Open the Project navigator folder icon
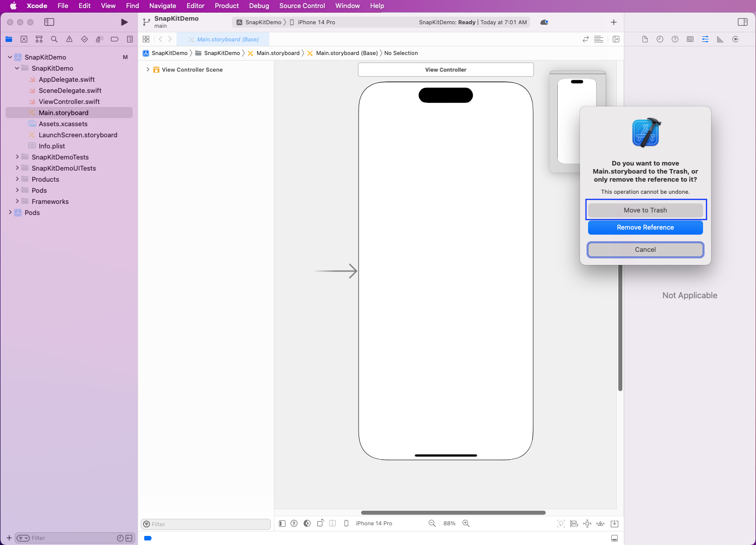 pyautogui.click(x=9, y=39)
